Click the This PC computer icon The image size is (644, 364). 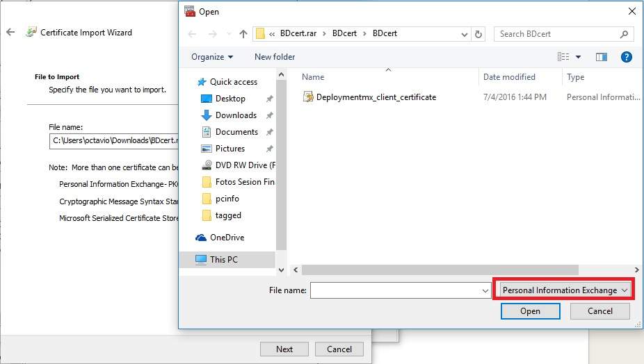(x=201, y=260)
